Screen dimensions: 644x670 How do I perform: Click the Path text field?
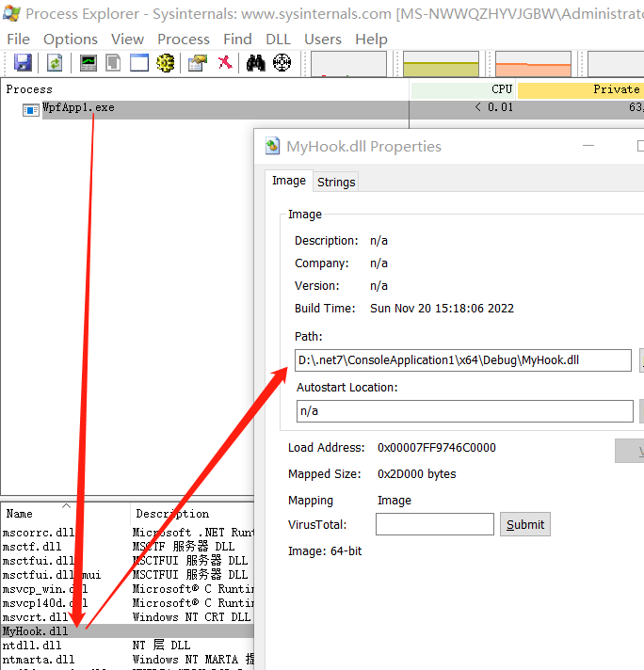(462, 360)
